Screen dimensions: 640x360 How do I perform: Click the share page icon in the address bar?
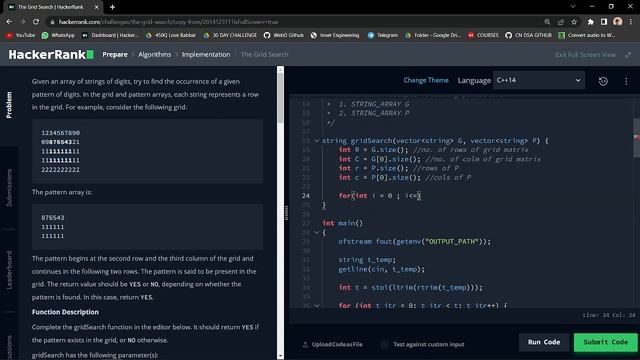561,22
